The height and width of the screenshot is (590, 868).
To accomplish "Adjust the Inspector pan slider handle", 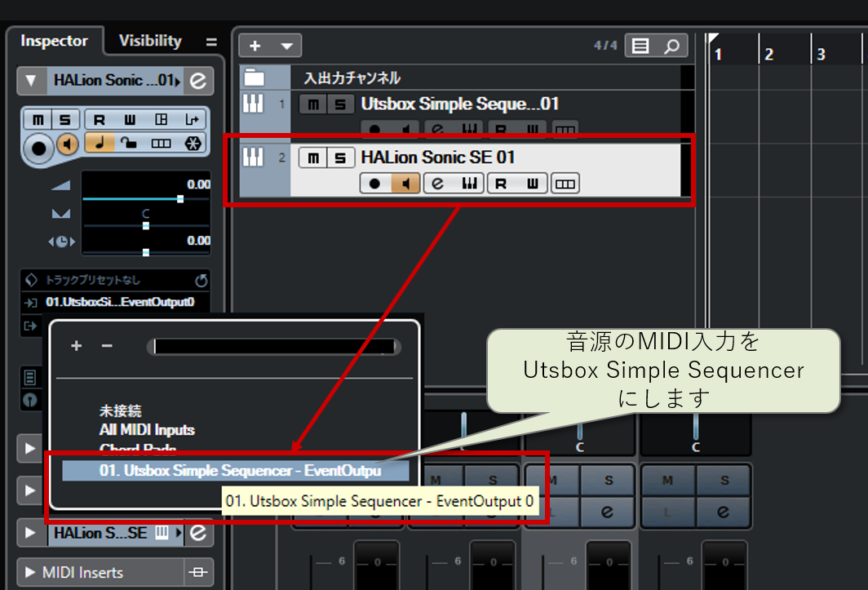I will (145, 226).
